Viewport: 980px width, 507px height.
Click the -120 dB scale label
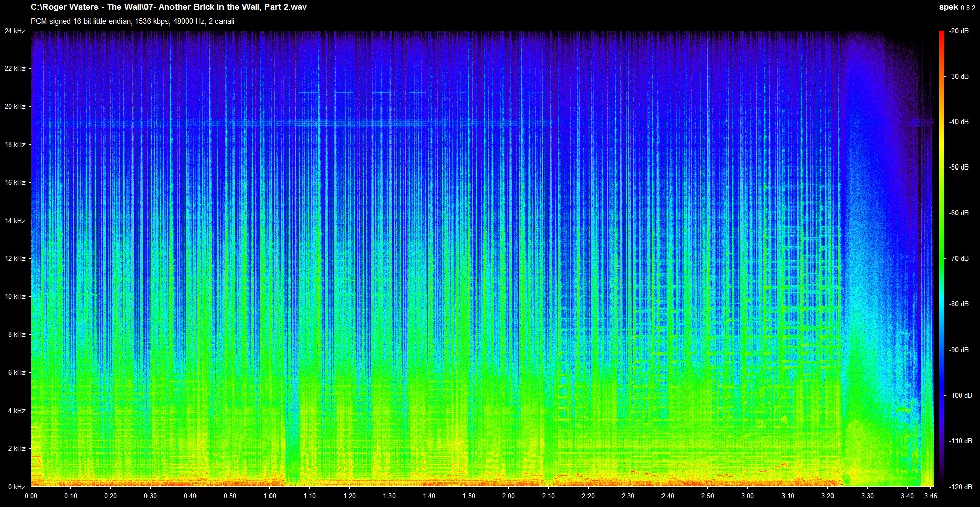point(960,487)
